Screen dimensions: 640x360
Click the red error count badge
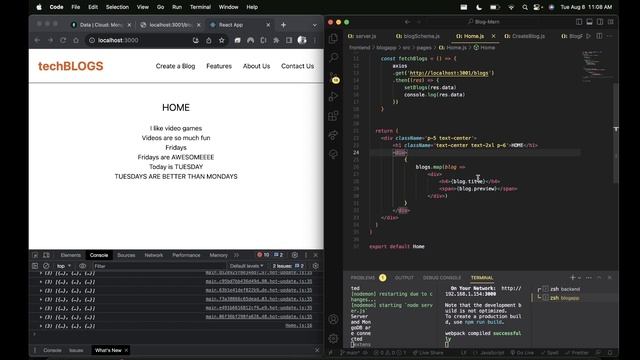point(263,255)
